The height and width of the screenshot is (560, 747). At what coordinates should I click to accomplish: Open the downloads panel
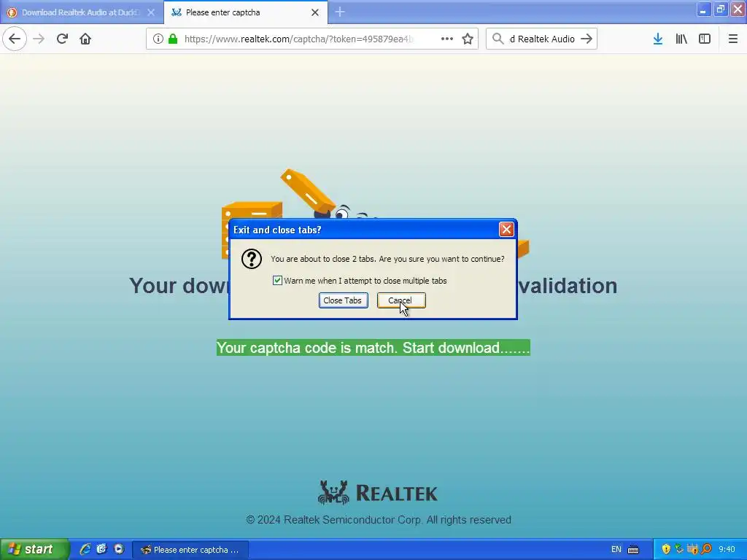(658, 39)
